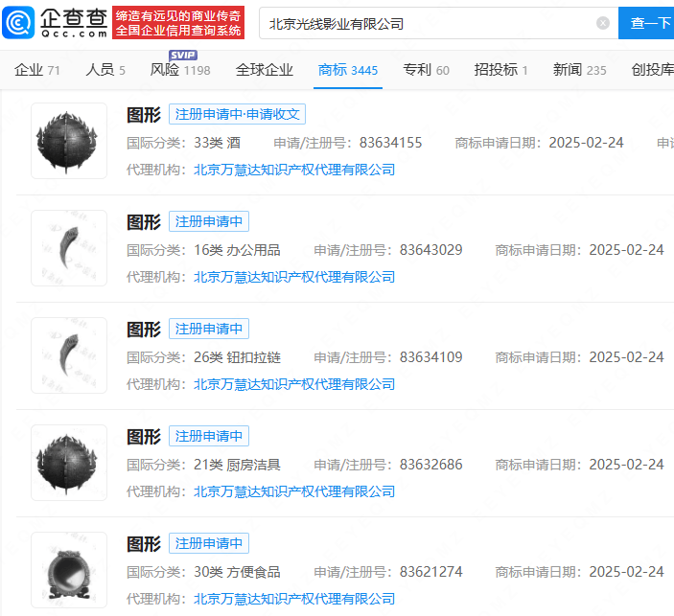Click registration number 83634155
Image resolution: width=674 pixels, height=616 pixels.
click(x=391, y=143)
